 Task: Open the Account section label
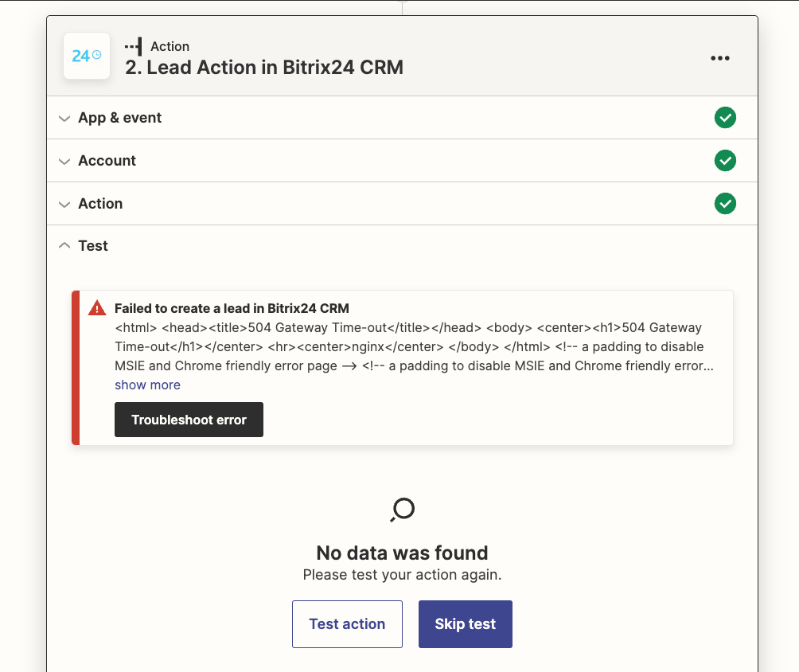point(107,161)
